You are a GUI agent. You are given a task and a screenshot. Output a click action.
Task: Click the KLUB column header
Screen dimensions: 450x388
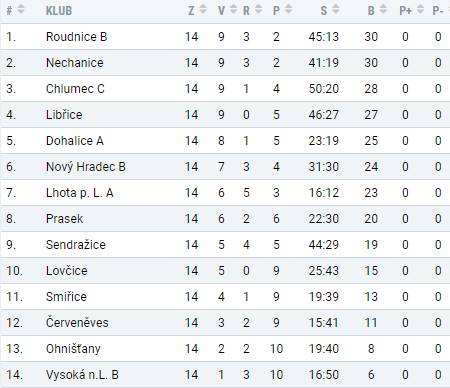click(59, 11)
